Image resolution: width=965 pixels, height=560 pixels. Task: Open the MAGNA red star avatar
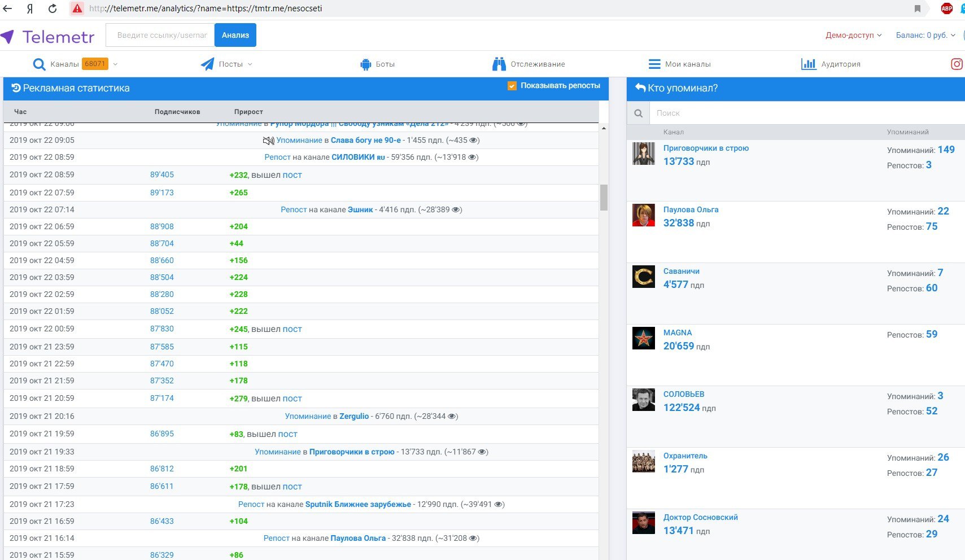point(644,338)
